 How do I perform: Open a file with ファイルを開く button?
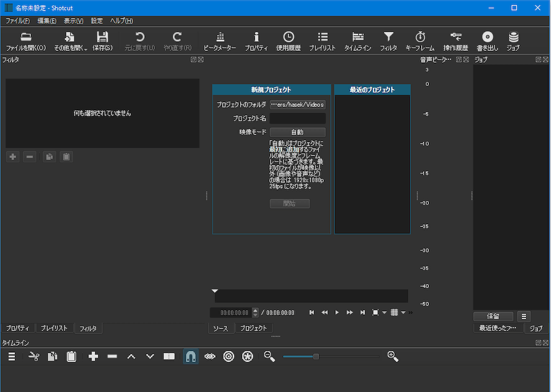pos(26,41)
